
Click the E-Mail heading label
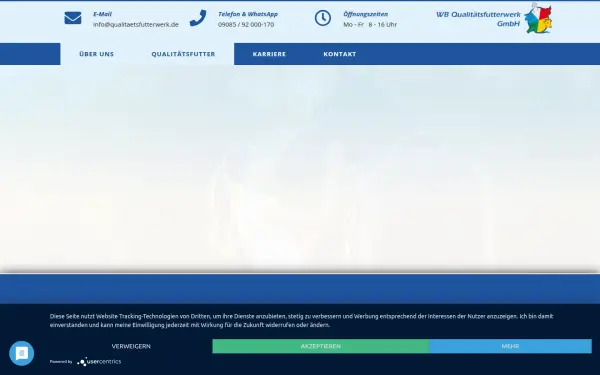pyautogui.click(x=102, y=14)
